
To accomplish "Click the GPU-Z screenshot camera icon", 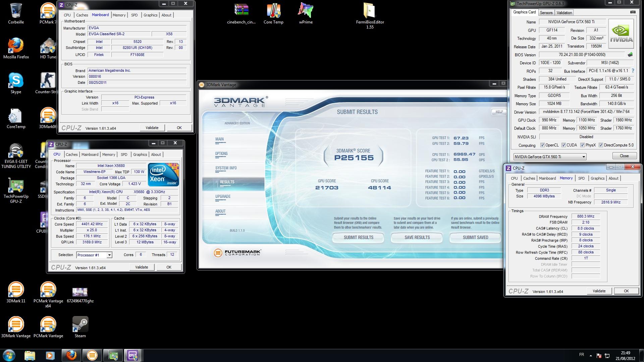I will coord(633,12).
